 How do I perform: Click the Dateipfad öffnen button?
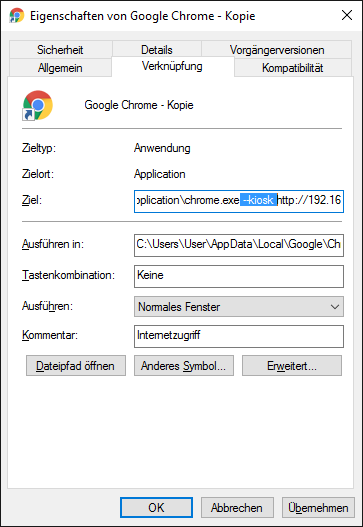point(76,365)
